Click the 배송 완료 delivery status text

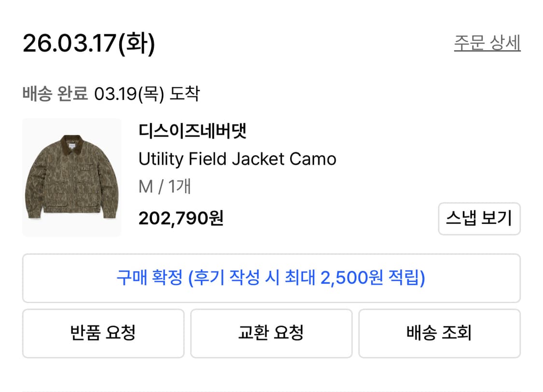(55, 95)
